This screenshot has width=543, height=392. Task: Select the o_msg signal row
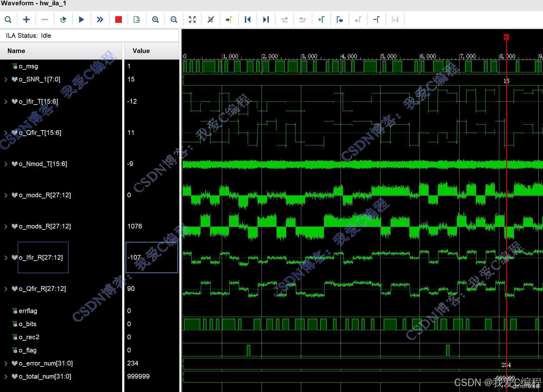[x=28, y=66]
